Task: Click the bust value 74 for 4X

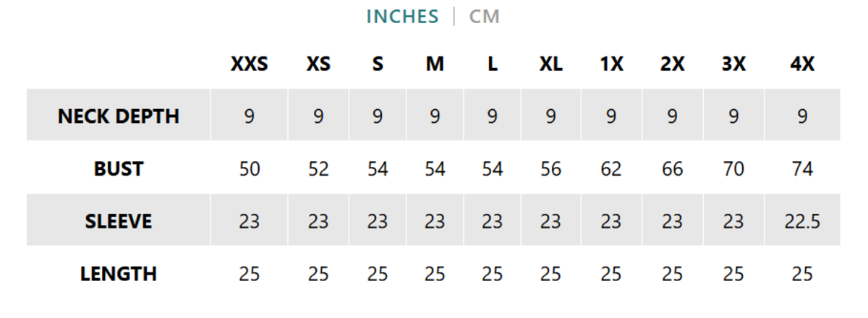Action: (x=802, y=169)
